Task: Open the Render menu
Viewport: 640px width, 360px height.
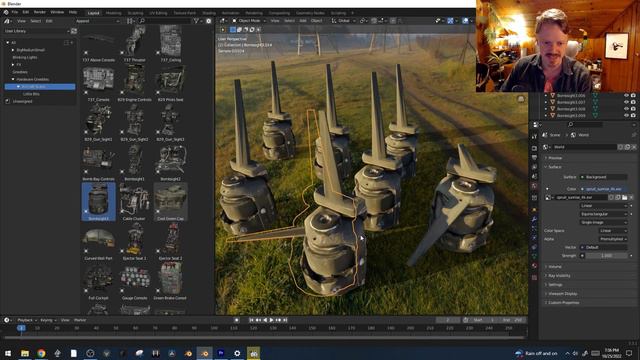Action: (40, 12)
